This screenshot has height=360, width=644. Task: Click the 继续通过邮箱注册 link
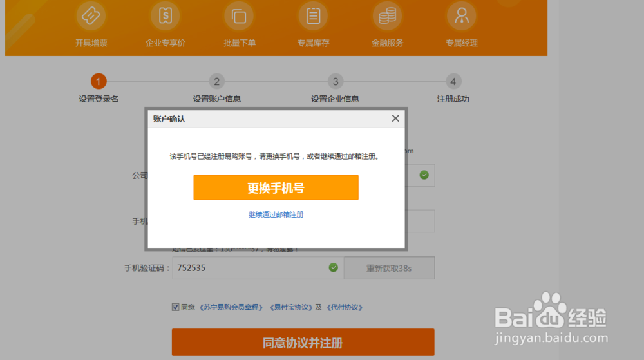coord(276,214)
